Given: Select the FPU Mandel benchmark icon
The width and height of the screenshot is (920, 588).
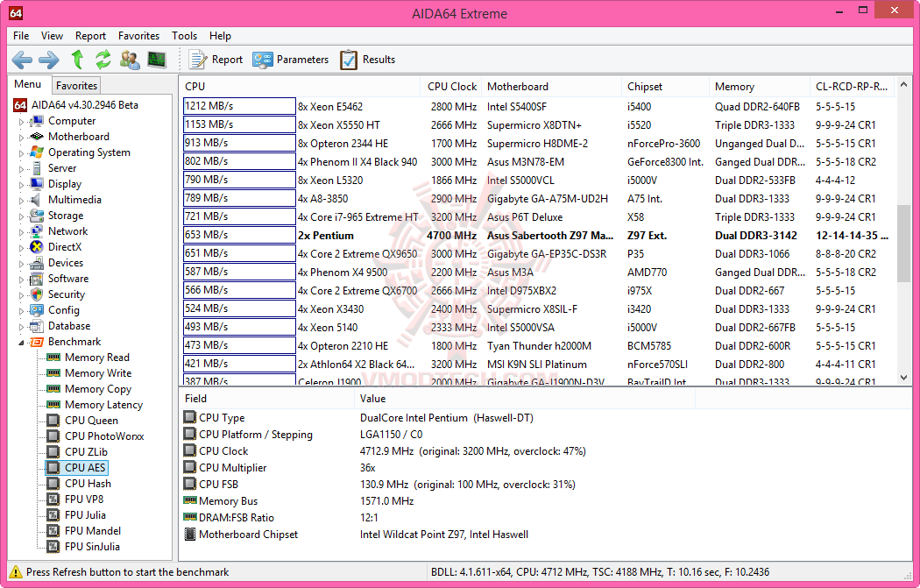Looking at the screenshot, I should [53, 531].
